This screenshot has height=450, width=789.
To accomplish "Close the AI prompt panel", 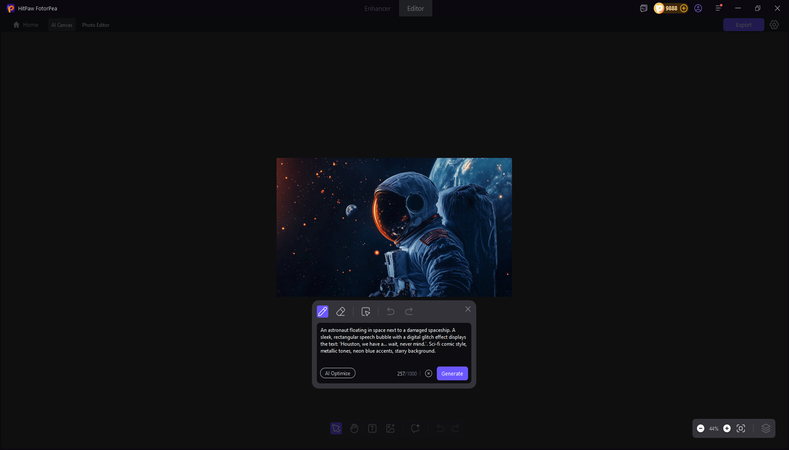I will [468, 309].
